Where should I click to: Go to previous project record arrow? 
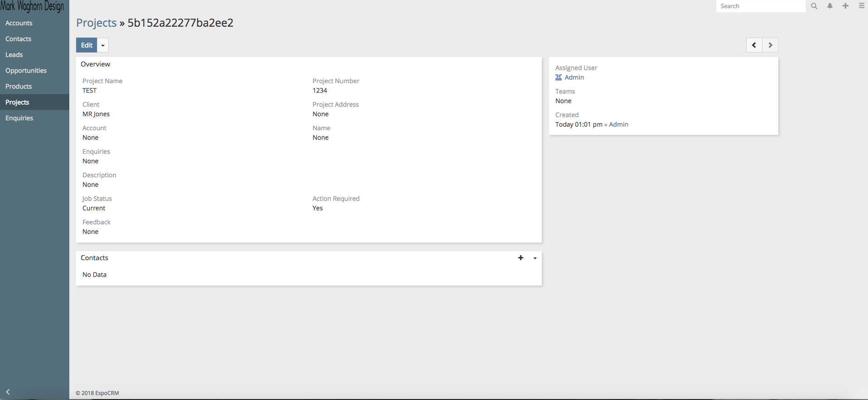pyautogui.click(x=754, y=45)
